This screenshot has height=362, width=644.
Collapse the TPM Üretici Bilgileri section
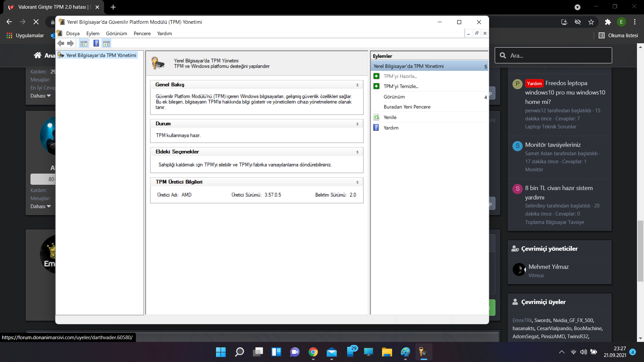pyautogui.click(x=357, y=182)
